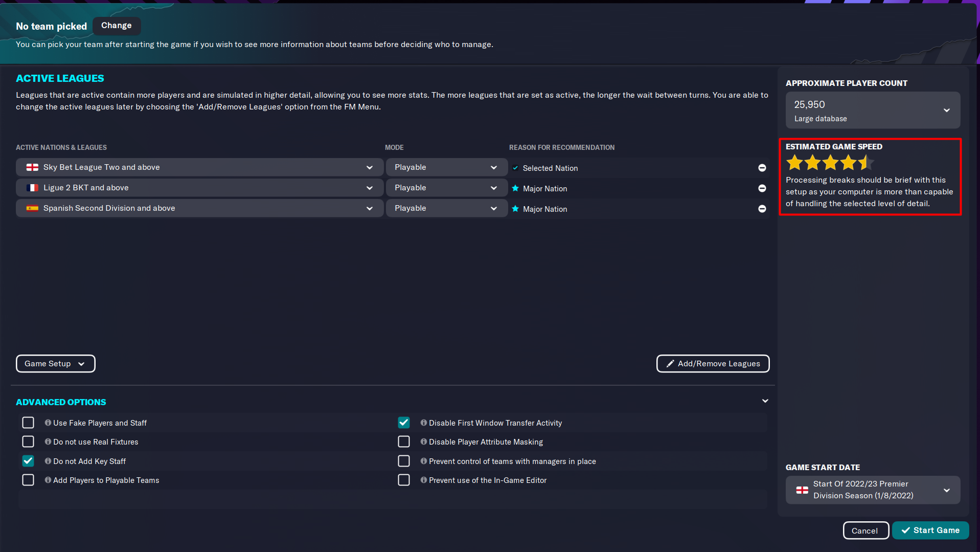The height and width of the screenshot is (552, 980).
Task: Open the Playable mode dropdown for Sky Bet row
Action: point(446,167)
